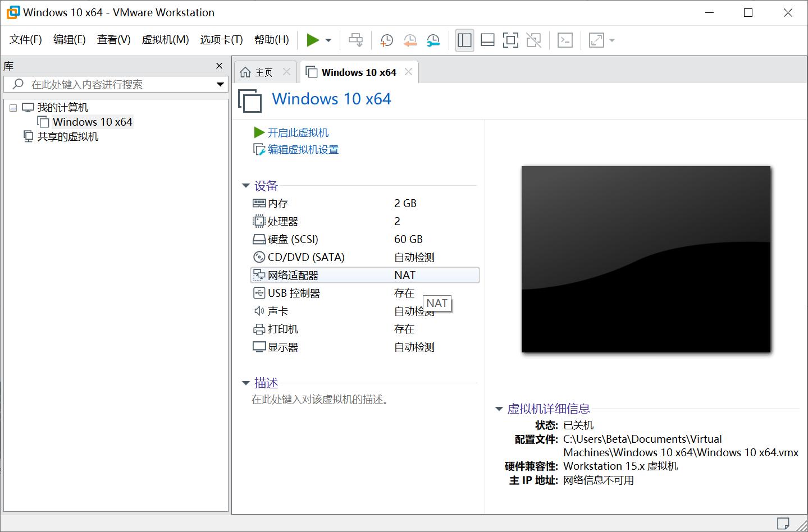Viewport: 808px width, 532px height.
Task: Collapse the 虚拟机详细信息 section
Action: tap(499, 409)
